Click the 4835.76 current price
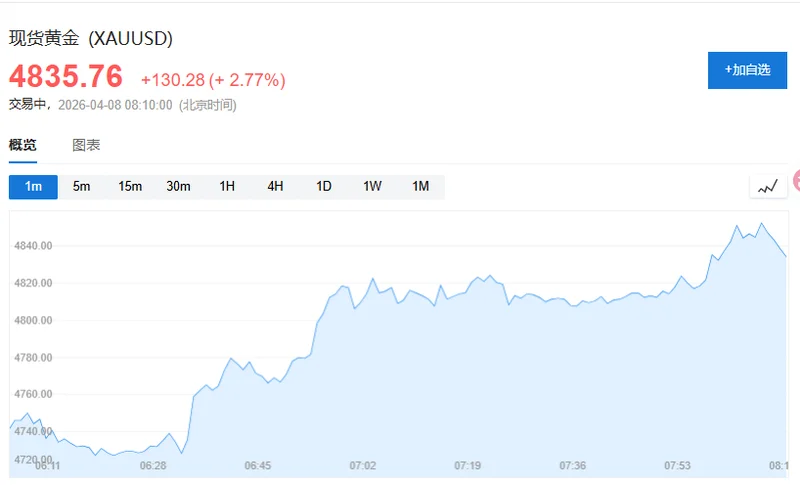Screen dimensions: 800x485 click(66, 77)
